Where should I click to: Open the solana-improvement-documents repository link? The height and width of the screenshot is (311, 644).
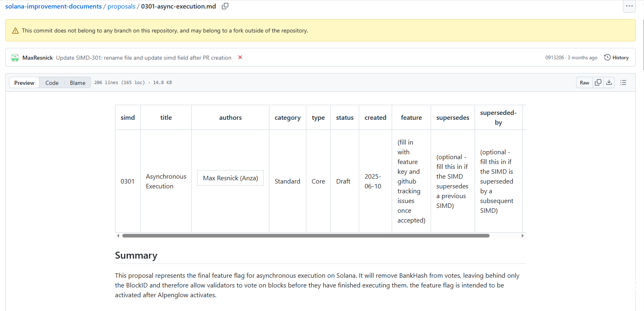(x=53, y=6)
